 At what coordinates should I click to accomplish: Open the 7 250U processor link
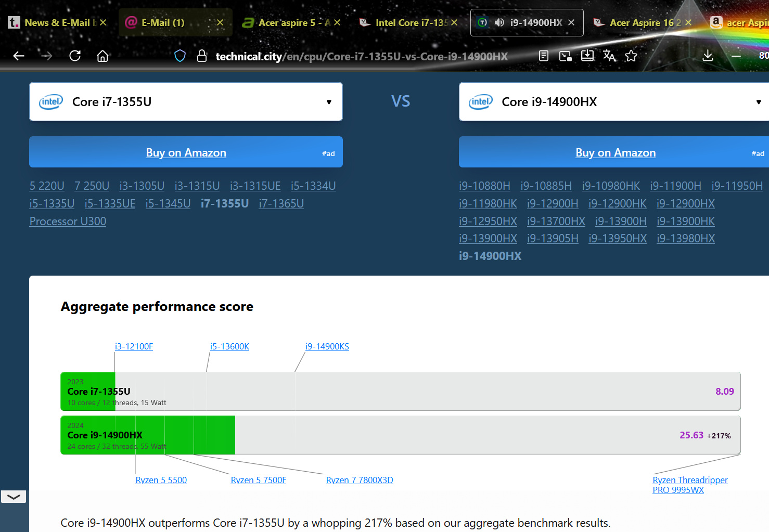92,186
